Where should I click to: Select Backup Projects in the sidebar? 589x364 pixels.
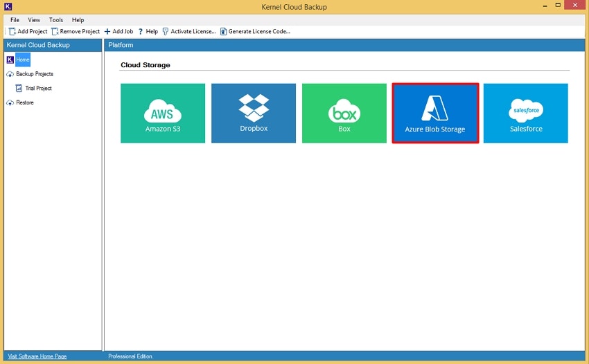click(x=35, y=74)
